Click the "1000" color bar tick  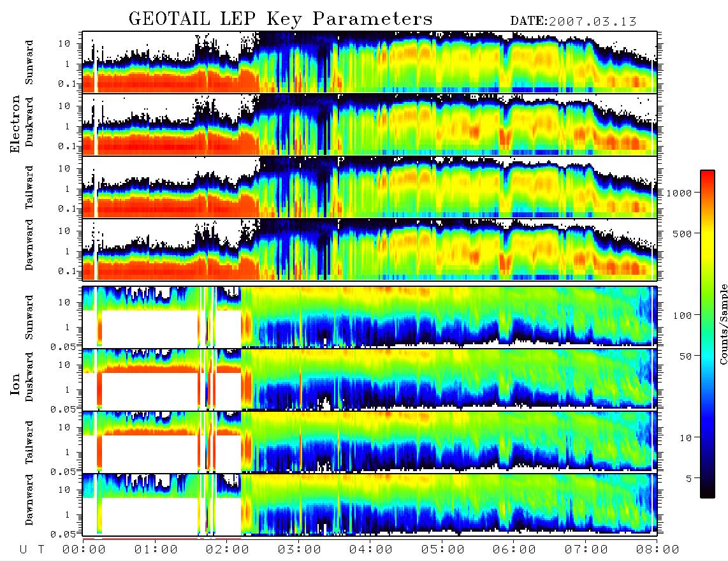[x=680, y=193]
